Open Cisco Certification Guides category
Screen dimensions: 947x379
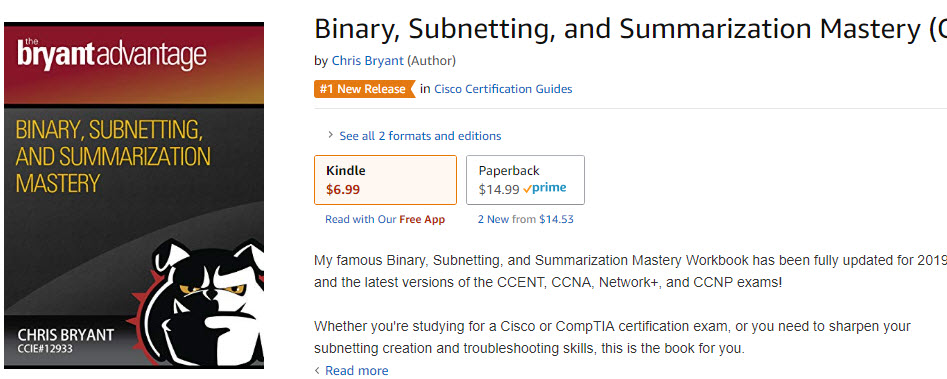pyautogui.click(x=503, y=89)
